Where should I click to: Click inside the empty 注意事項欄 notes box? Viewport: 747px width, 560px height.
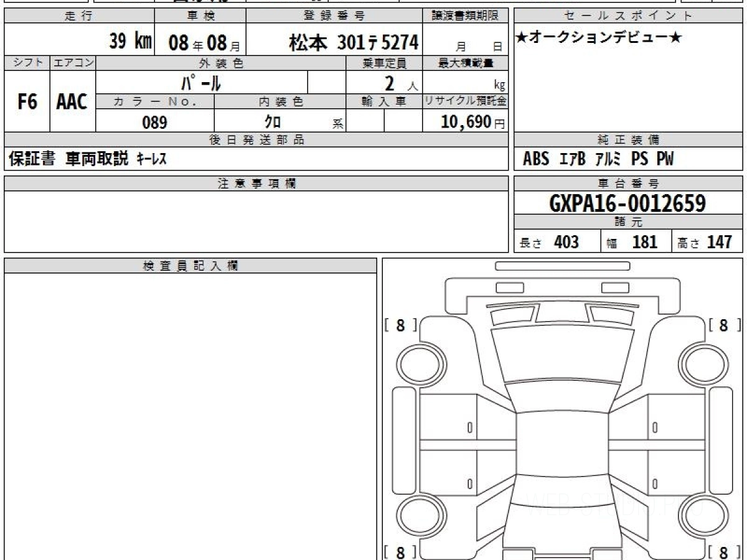click(x=256, y=222)
